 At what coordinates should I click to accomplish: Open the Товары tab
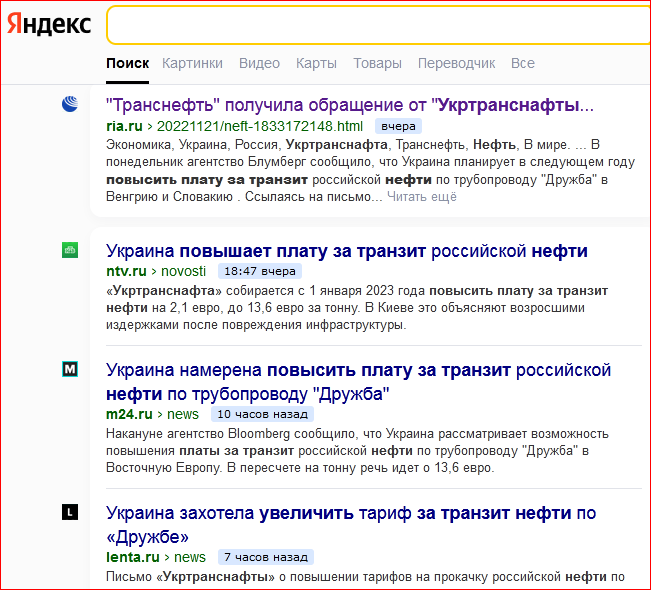coord(377,63)
